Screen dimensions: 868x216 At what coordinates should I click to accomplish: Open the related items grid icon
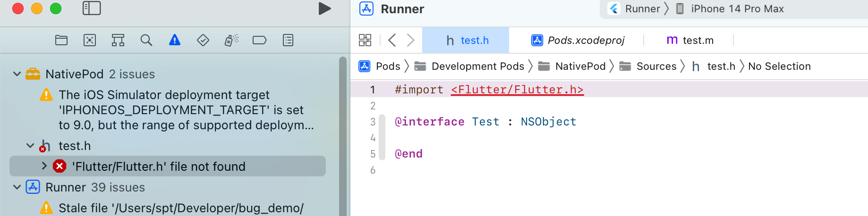(365, 41)
